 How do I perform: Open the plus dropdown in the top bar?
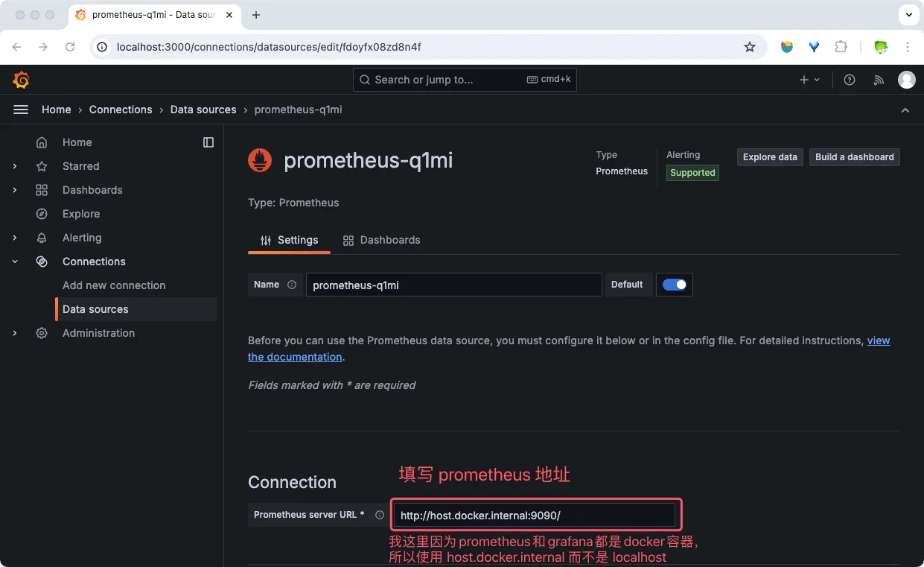pos(809,80)
